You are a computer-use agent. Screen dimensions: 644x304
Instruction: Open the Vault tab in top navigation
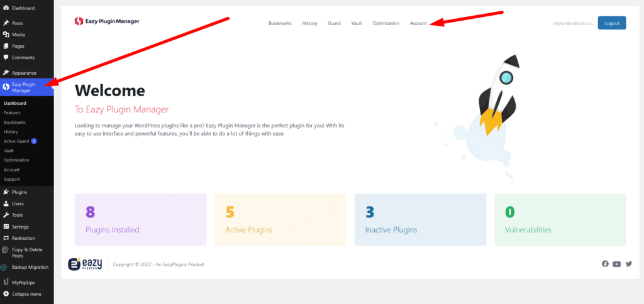pos(357,23)
